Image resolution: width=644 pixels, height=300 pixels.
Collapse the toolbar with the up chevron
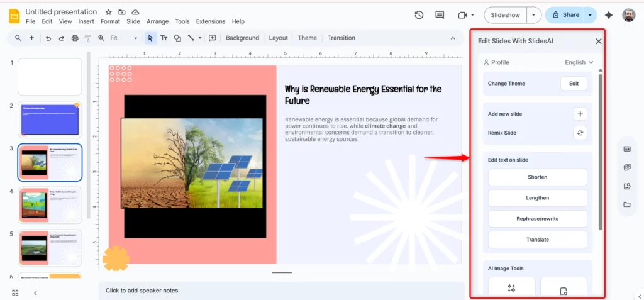point(452,38)
